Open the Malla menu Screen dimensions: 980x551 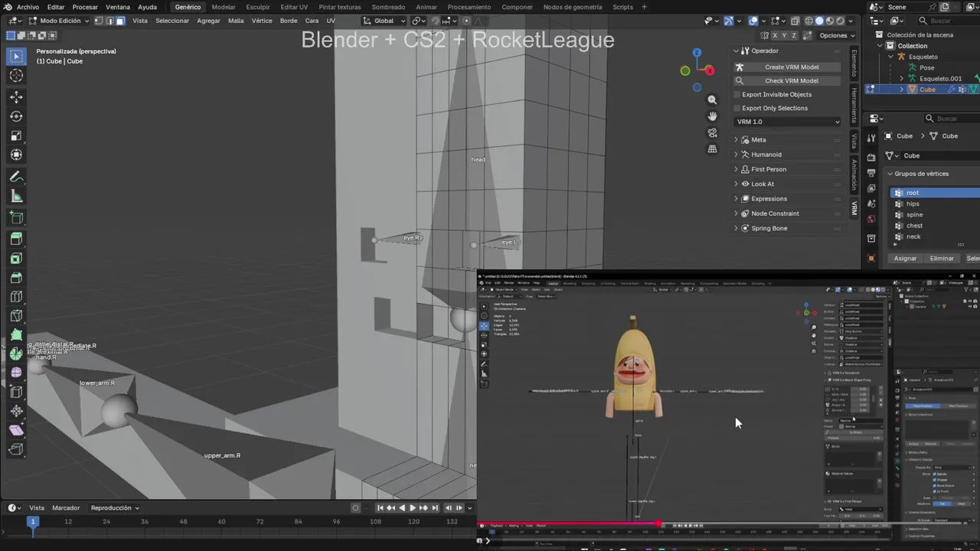[236, 21]
